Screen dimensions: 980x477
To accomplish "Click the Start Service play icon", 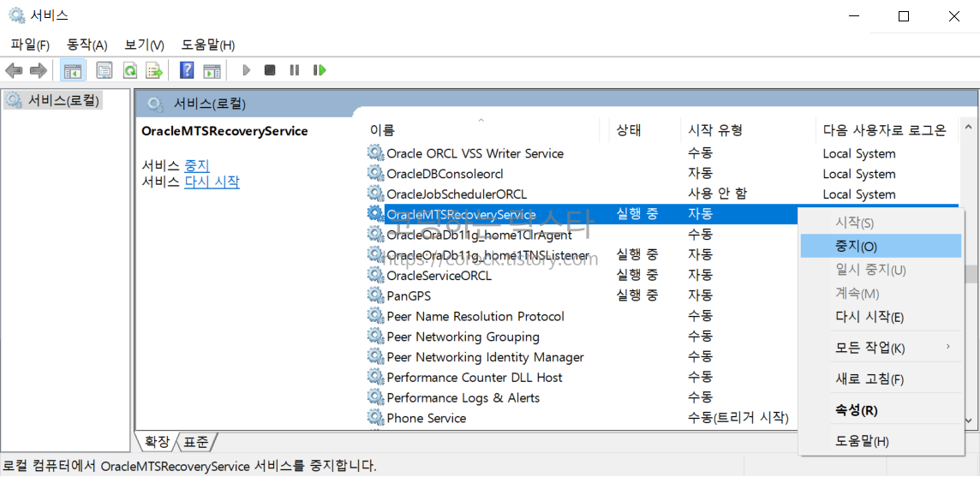I will pyautogui.click(x=246, y=70).
